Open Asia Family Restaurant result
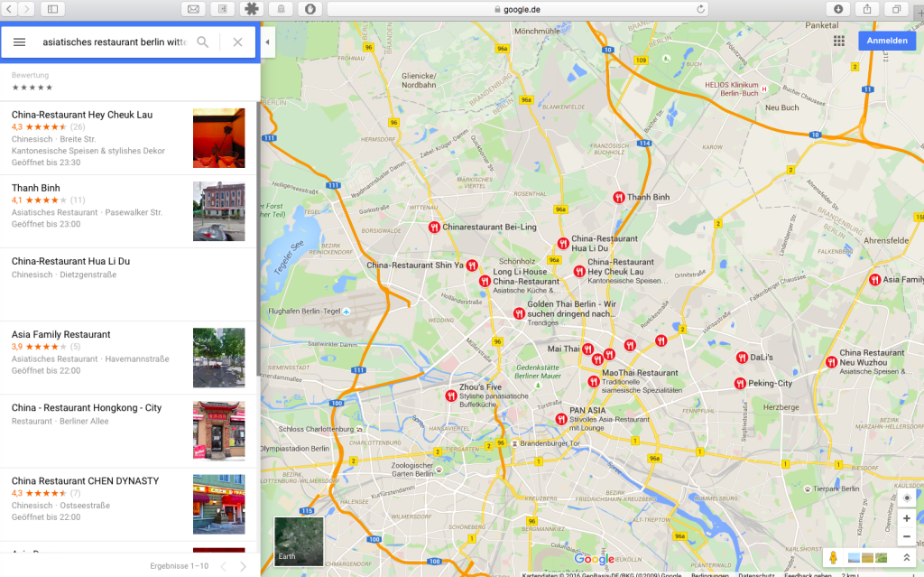924x577 pixels. coord(129,358)
